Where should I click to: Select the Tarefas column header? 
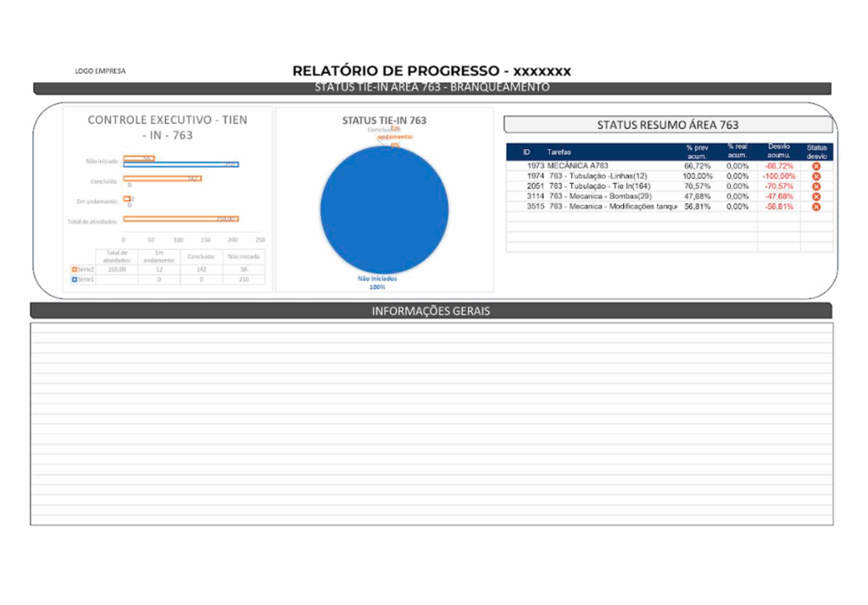click(x=559, y=152)
